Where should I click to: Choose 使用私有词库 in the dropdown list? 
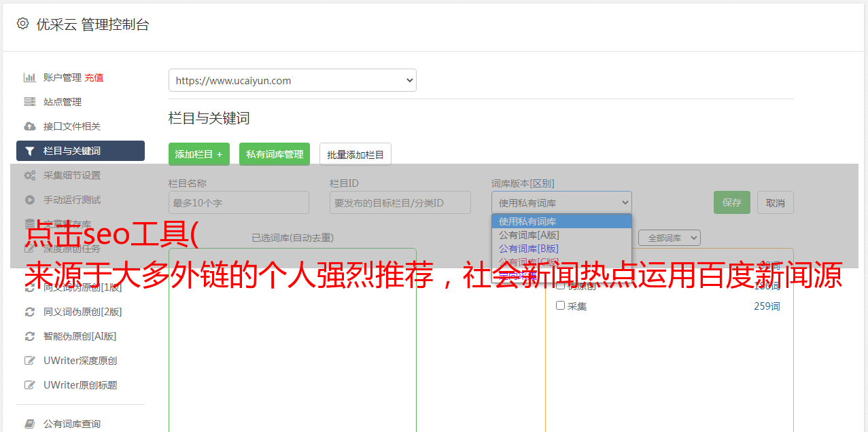(x=561, y=221)
